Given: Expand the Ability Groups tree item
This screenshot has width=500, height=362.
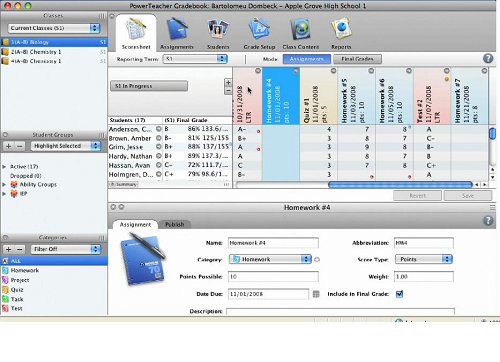Looking at the screenshot, I should click(x=4, y=184).
